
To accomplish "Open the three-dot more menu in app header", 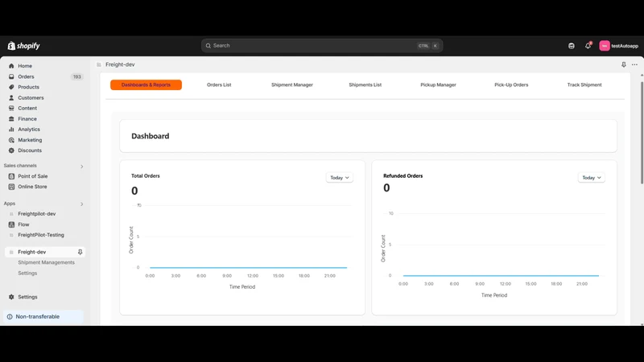I will pyautogui.click(x=634, y=64).
